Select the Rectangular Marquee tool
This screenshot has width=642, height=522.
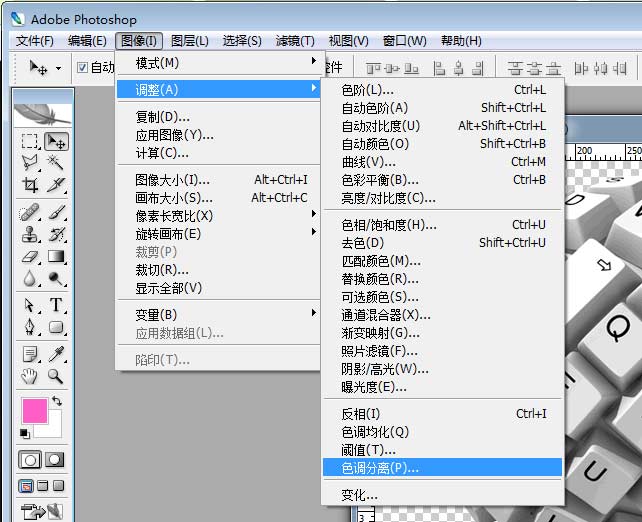(30, 142)
